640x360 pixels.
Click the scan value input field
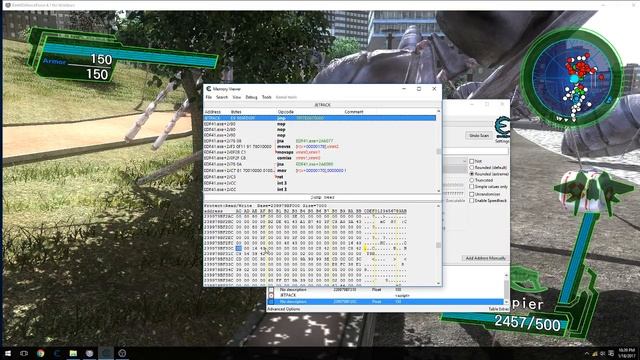click(x=476, y=151)
